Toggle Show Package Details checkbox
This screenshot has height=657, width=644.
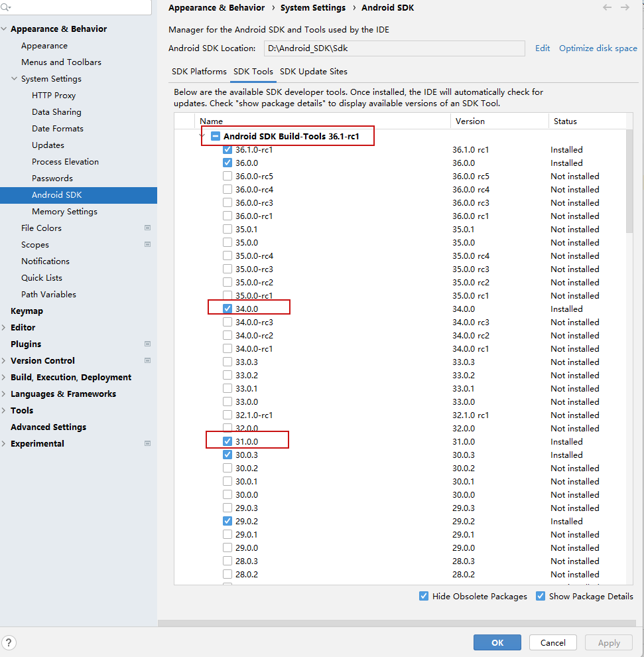tap(541, 596)
